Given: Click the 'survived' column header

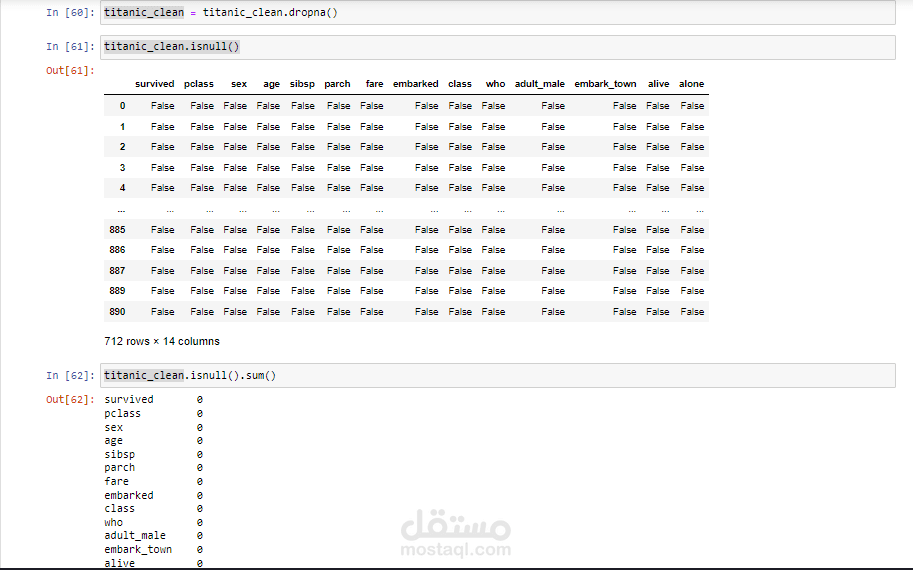Looking at the screenshot, I should [154, 84].
